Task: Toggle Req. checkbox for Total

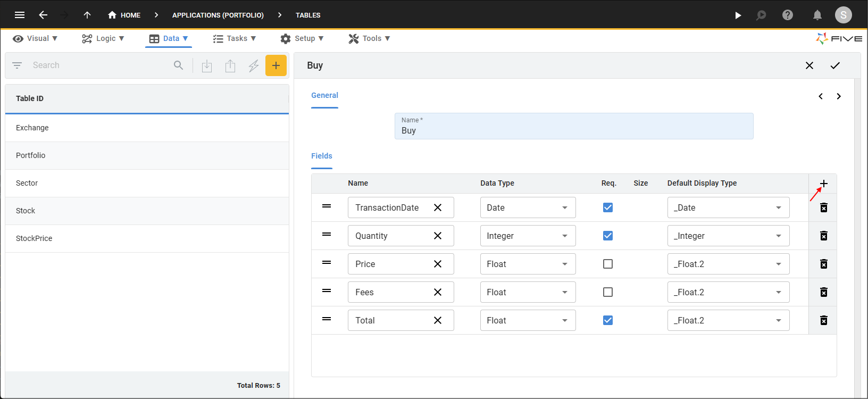Action: coord(608,320)
